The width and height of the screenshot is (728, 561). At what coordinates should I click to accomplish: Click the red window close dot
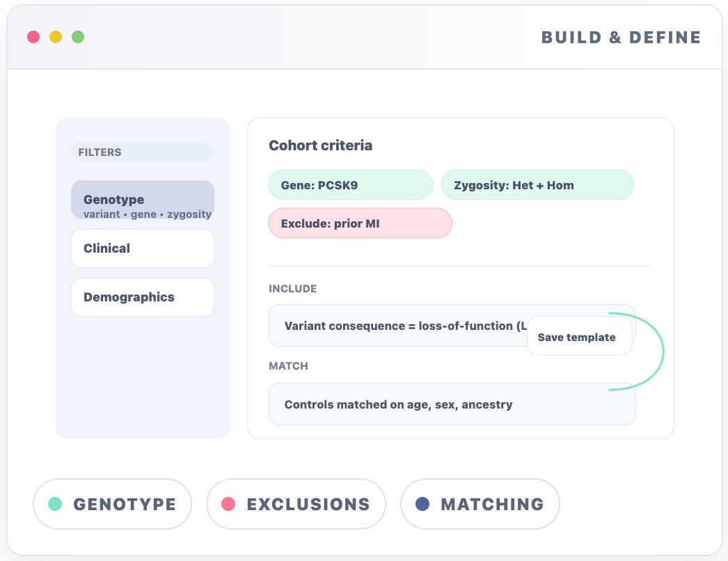[33, 37]
